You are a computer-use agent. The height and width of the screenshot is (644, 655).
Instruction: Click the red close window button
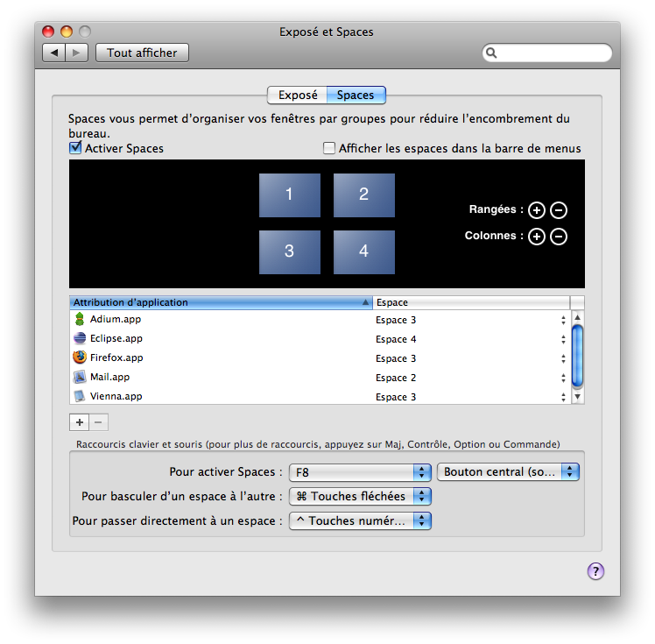click(48, 32)
